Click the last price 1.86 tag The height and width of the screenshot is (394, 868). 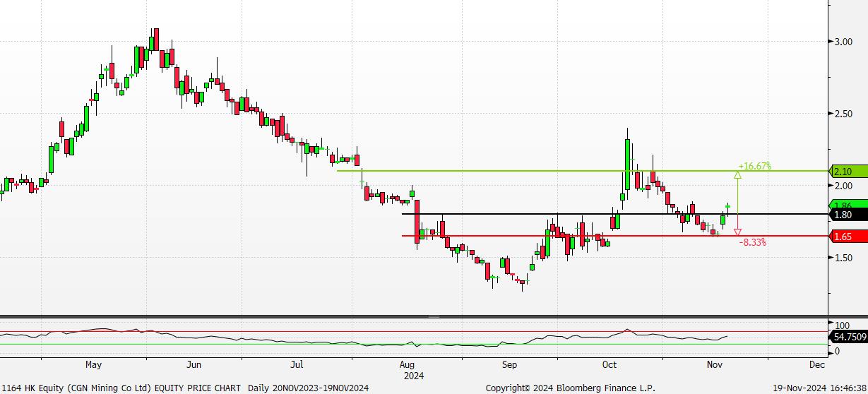click(x=843, y=204)
